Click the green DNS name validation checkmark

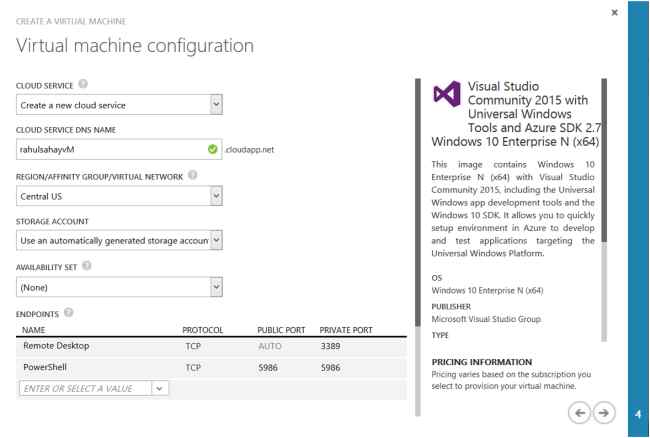(213, 149)
